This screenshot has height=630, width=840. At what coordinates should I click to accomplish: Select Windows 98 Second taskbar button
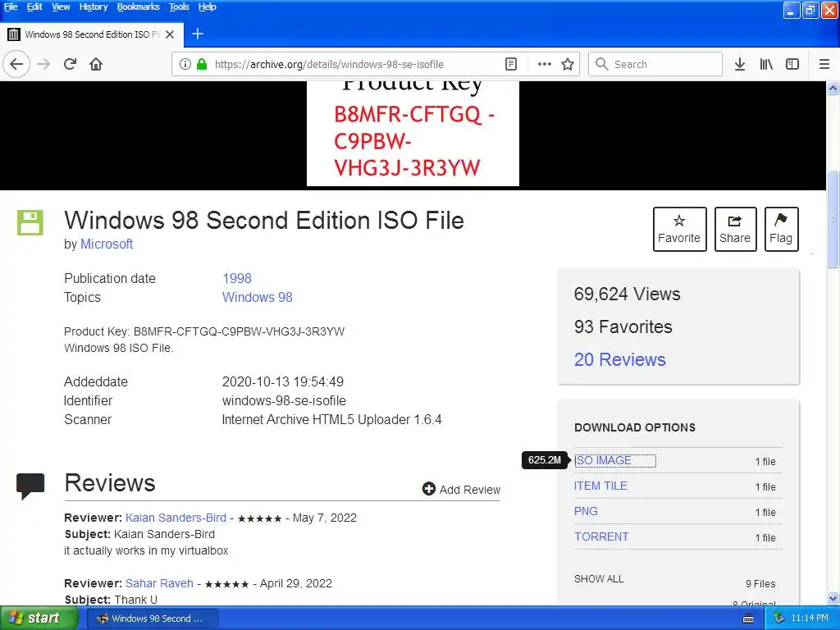click(152, 619)
